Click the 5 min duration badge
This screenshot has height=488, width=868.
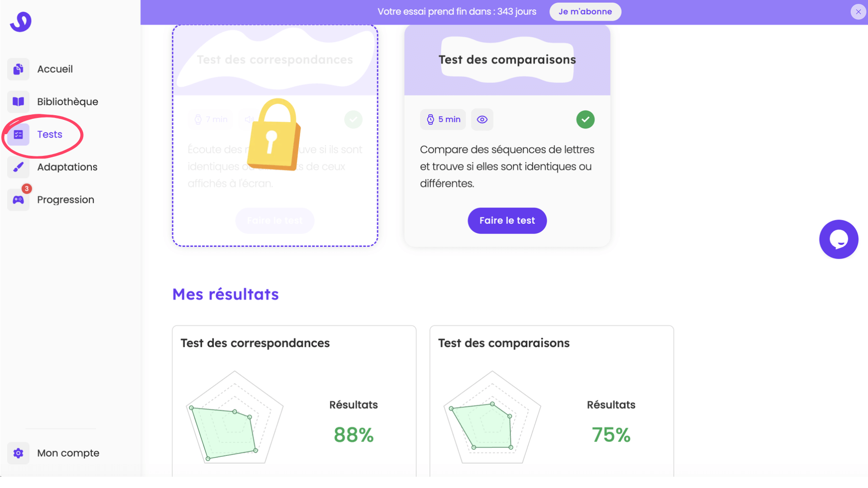tap(443, 120)
